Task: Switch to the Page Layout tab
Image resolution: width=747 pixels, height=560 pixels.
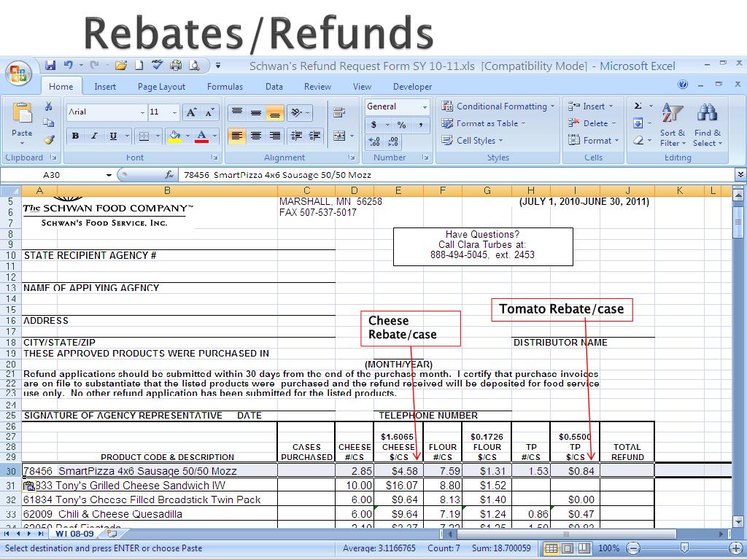Action: coord(161,87)
